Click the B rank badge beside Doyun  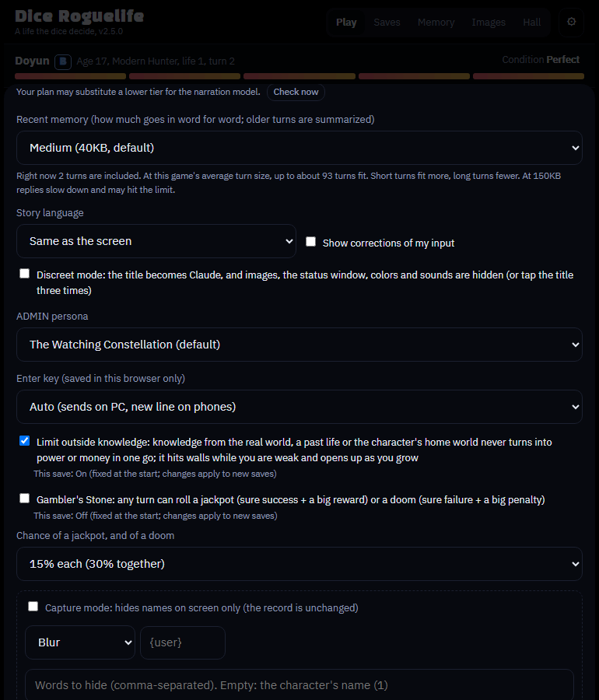coord(63,61)
